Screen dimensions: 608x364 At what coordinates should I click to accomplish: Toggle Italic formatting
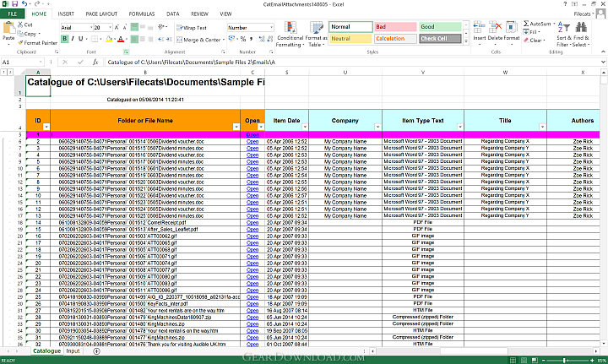(73, 39)
